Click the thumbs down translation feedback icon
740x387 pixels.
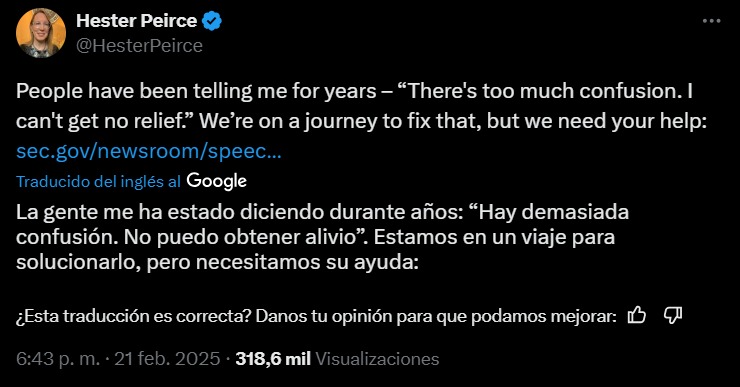click(x=673, y=315)
